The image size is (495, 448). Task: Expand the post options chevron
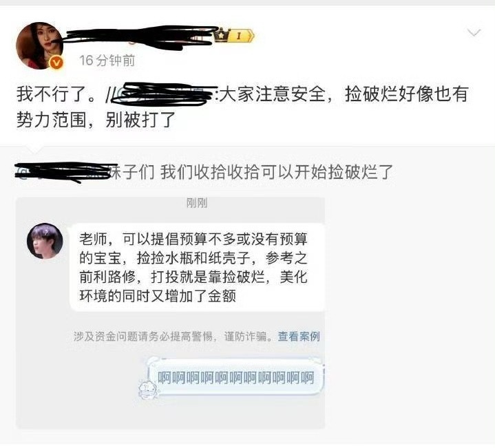[474, 33]
